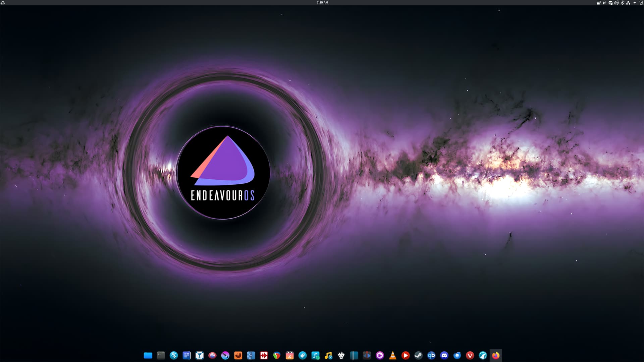Open the volume speaker indicator
The height and width of the screenshot is (362, 644).
616,3
